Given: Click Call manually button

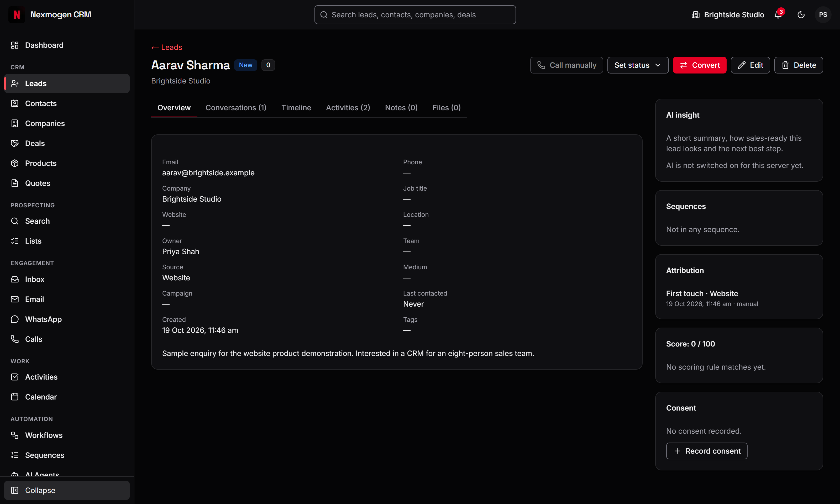Looking at the screenshot, I should [566, 65].
